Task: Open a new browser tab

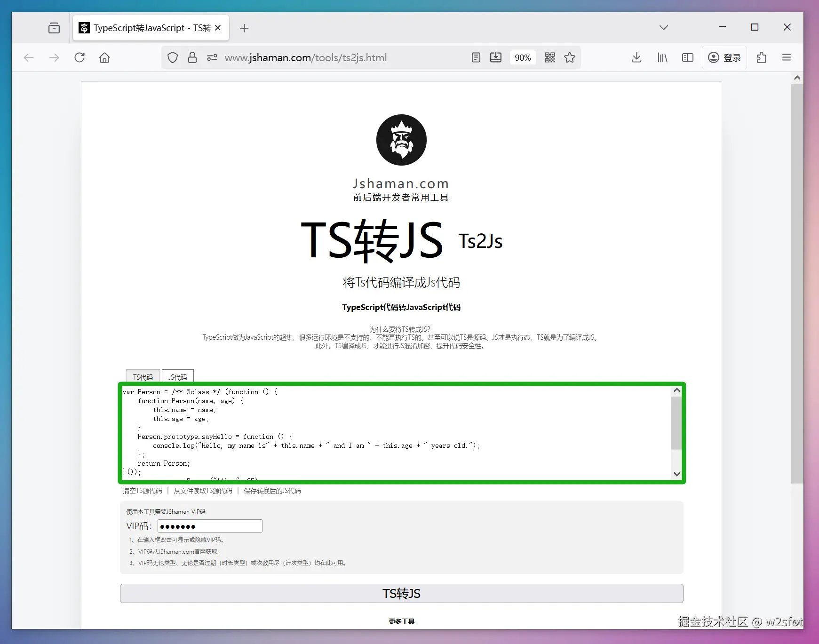Action: point(244,28)
